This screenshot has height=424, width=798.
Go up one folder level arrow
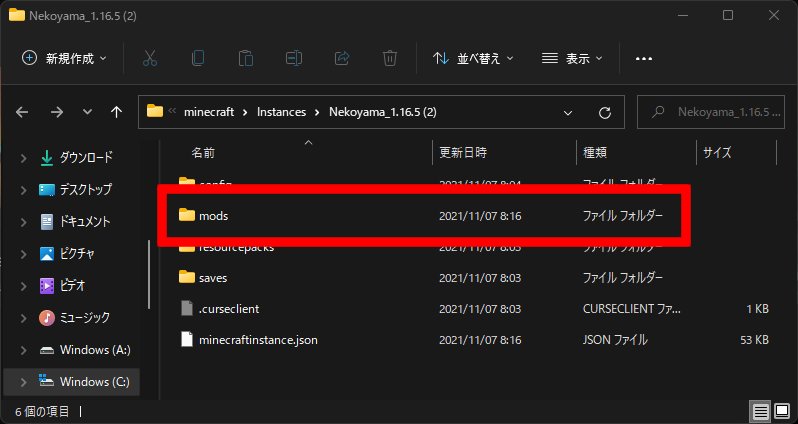(x=117, y=112)
